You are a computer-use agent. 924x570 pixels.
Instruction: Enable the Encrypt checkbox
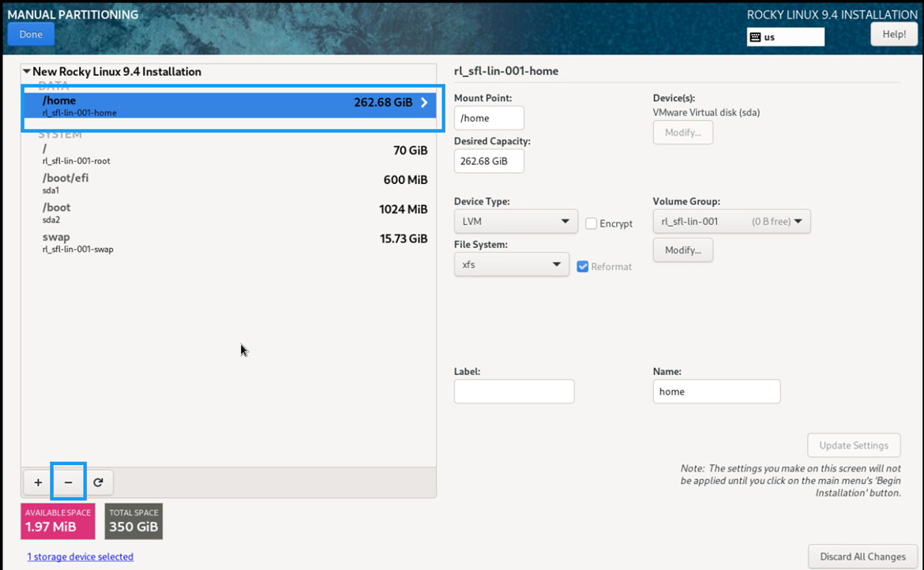pos(591,223)
